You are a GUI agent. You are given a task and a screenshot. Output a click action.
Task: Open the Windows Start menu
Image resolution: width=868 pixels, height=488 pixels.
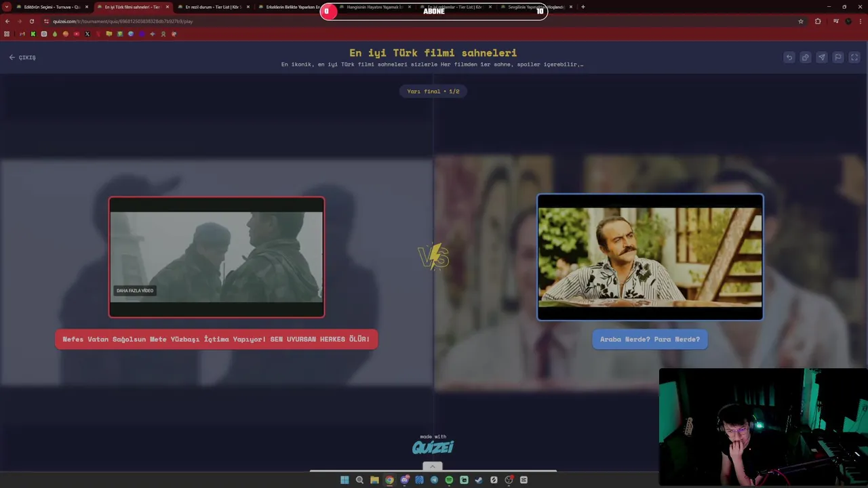coord(344,480)
